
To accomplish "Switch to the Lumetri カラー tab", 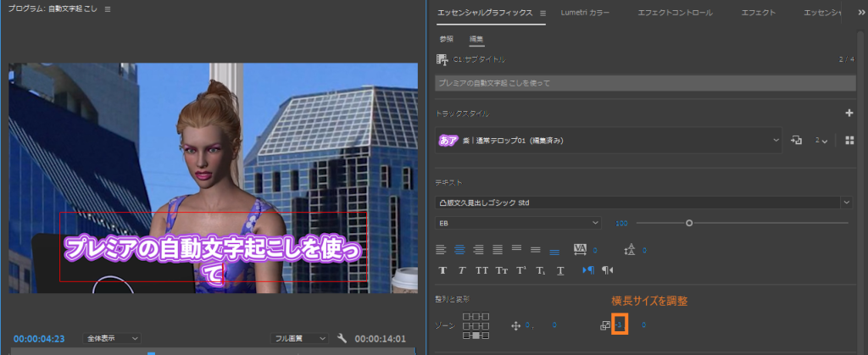I will click(583, 13).
